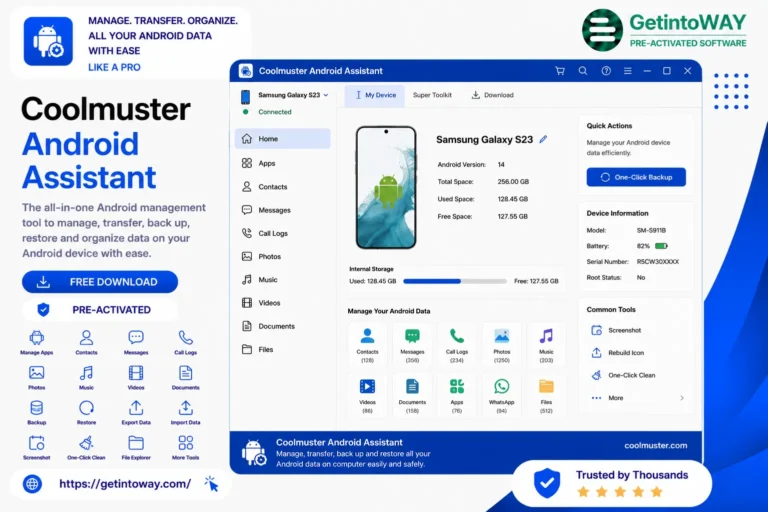Click the Import Data icon in promo grid

coord(186,408)
